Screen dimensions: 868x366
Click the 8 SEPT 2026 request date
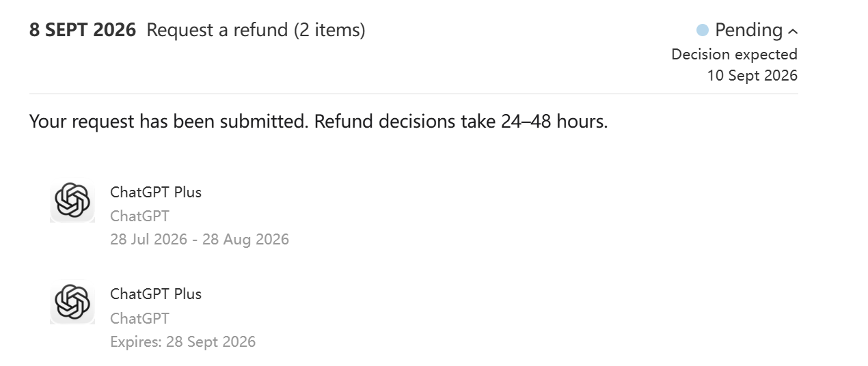tap(83, 30)
